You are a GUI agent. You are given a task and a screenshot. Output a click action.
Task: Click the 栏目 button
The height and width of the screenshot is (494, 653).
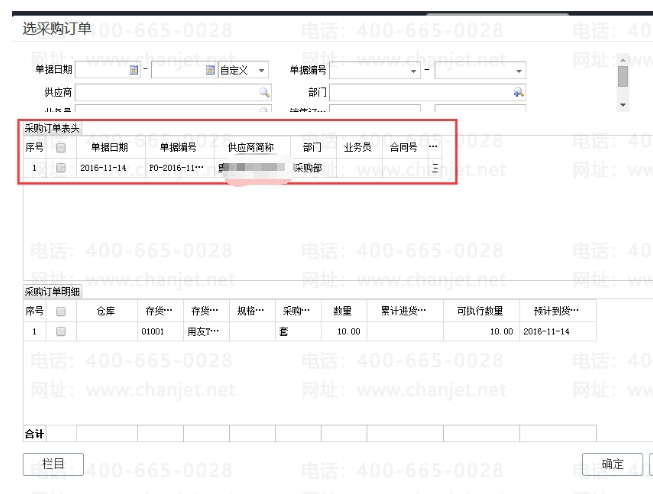(x=53, y=464)
